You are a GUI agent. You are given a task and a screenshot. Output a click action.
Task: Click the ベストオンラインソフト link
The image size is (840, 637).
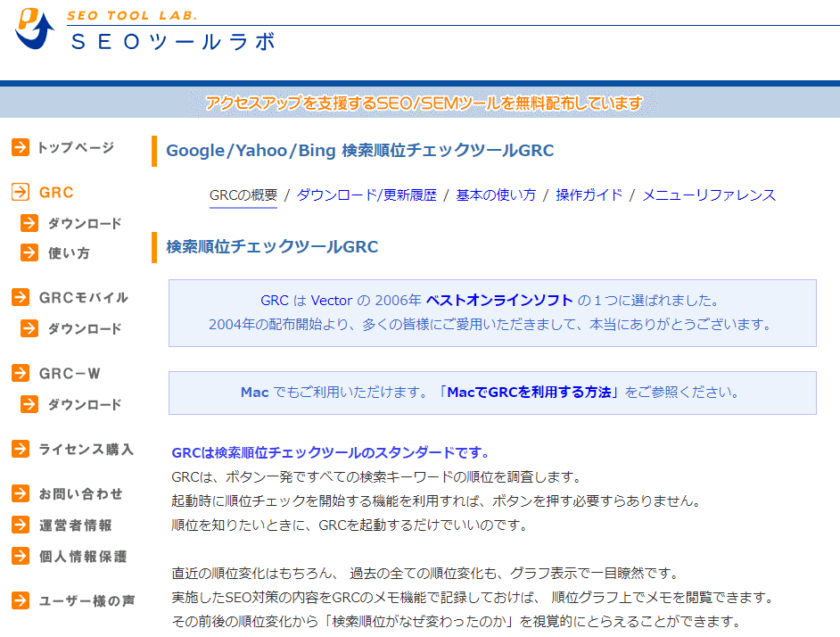(x=499, y=301)
